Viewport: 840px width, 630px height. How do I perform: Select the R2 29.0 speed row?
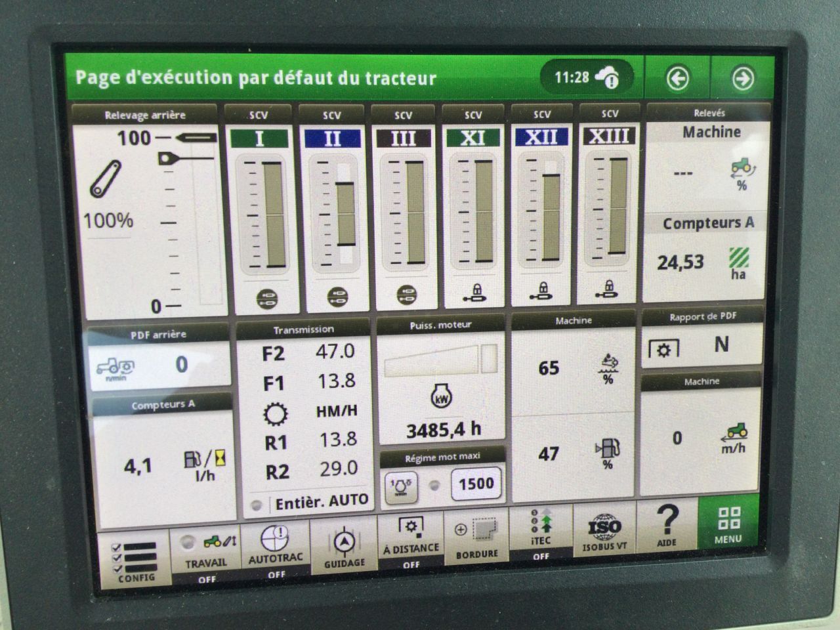310,471
